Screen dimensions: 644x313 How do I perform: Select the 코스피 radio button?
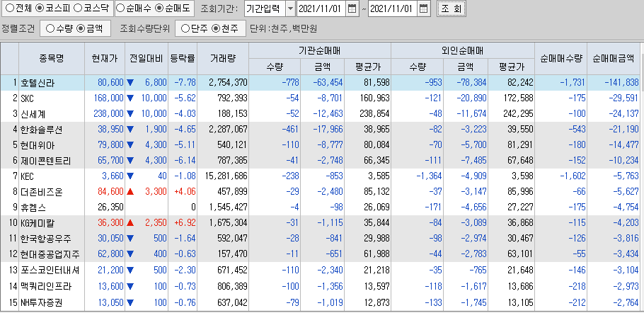pyautogui.click(x=40, y=8)
